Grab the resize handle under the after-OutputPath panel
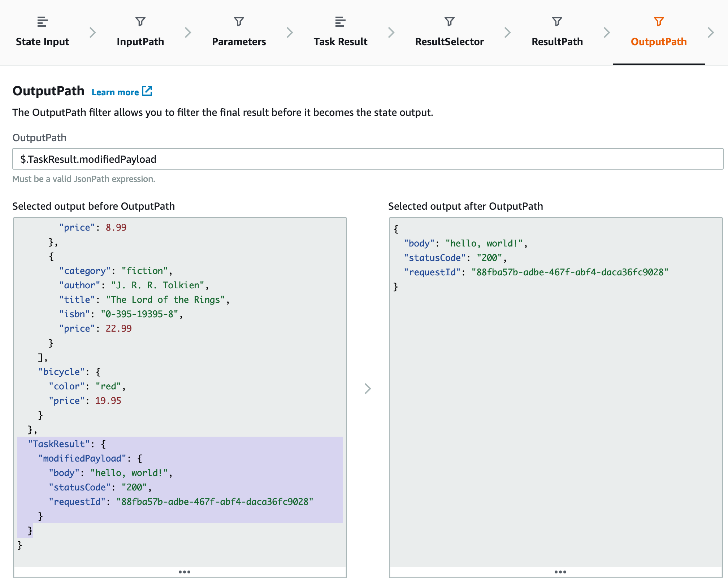 tap(560, 572)
